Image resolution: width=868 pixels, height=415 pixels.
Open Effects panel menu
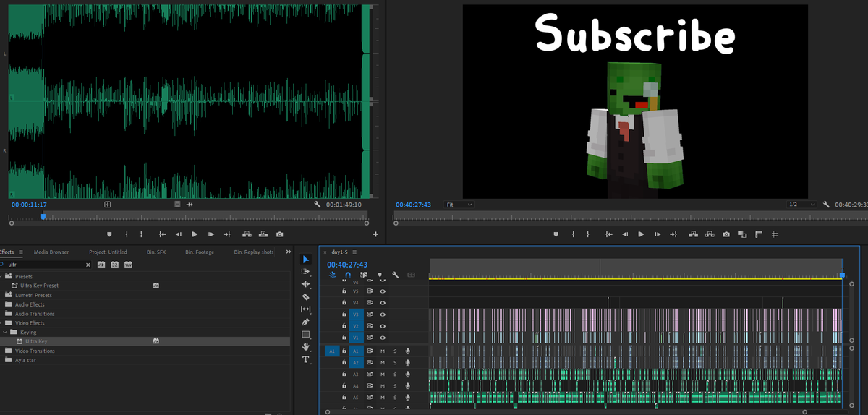pyautogui.click(x=21, y=252)
